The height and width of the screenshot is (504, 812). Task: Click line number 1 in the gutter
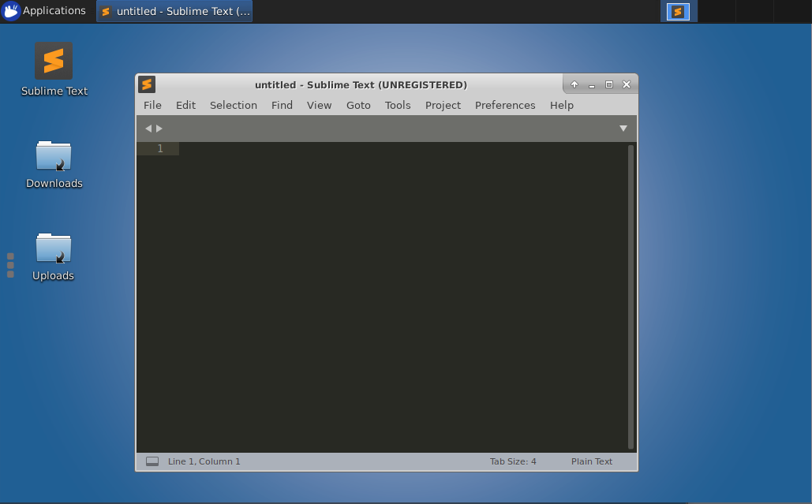coord(160,149)
